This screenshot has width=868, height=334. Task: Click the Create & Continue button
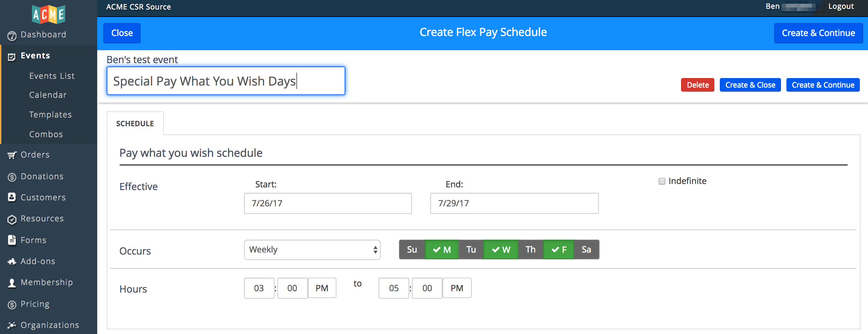(818, 33)
